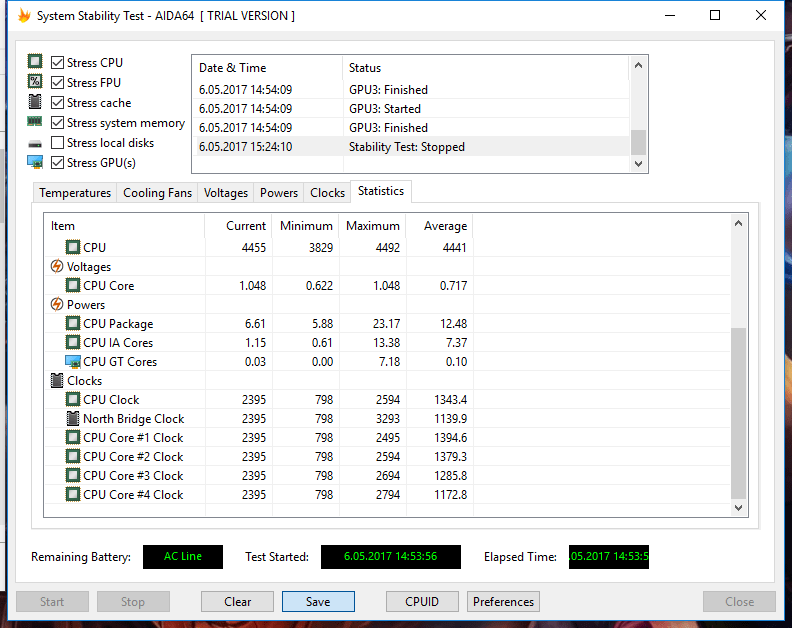Click the CPU Core #1 Clock icon
Image resolution: width=792 pixels, height=628 pixels.
(x=73, y=438)
